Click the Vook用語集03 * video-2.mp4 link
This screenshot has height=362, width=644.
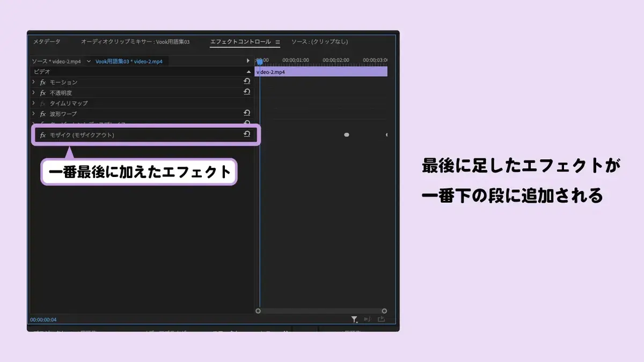tap(129, 61)
